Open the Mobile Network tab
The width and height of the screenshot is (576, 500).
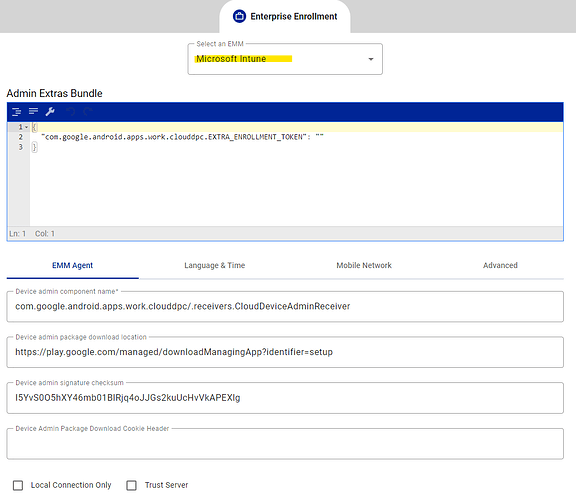pyautogui.click(x=364, y=265)
